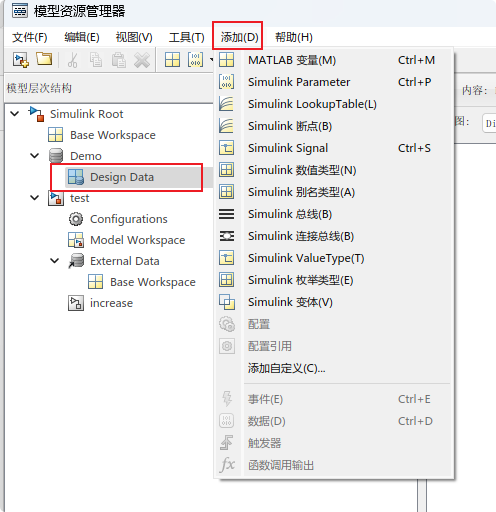The width and height of the screenshot is (496, 512).
Task: Click the Simulink Root tree icon
Action: (x=36, y=114)
